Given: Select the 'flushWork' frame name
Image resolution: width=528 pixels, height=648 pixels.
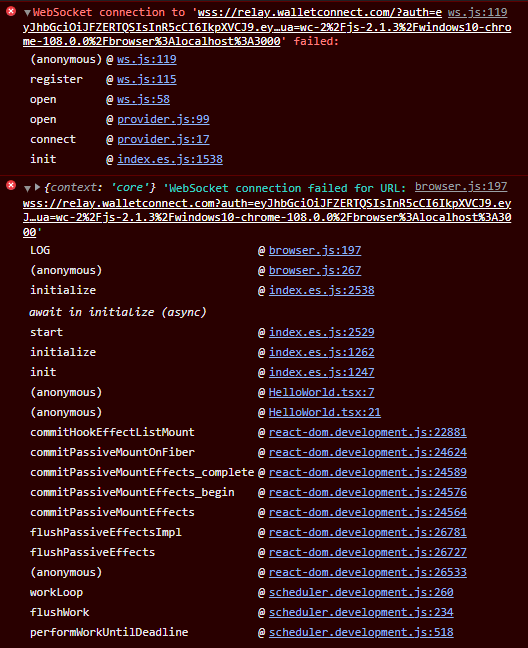Looking at the screenshot, I should click(x=59, y=612).
